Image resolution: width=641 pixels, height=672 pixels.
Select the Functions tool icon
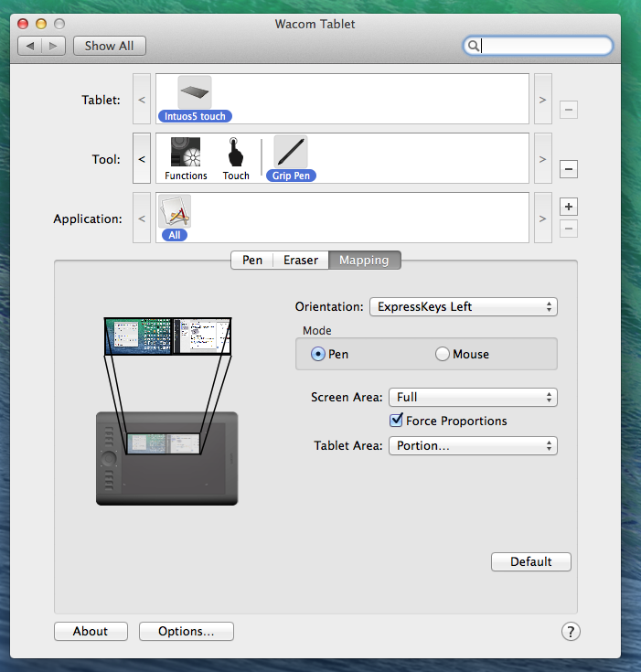pyautogui.click(x=186, y=152)
